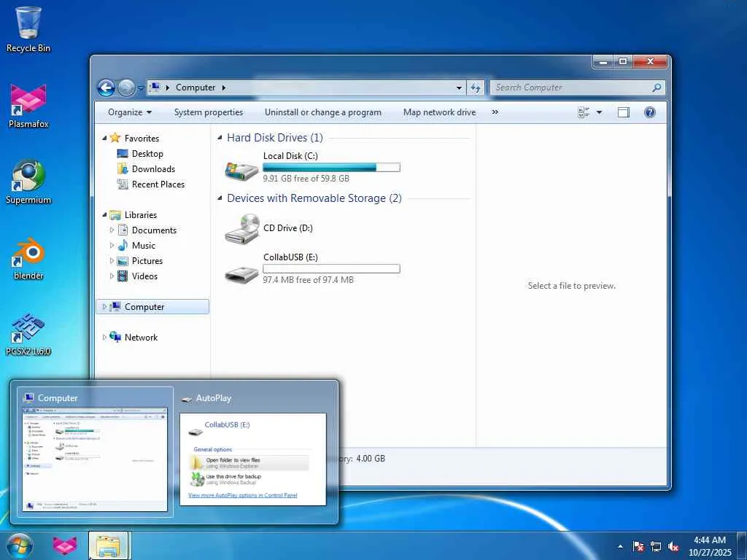The height and width of the screenshot is (560, 747).
Task: Go back with the Explorer back arrow
Action: pyautogui.click(x=107, y=87)
